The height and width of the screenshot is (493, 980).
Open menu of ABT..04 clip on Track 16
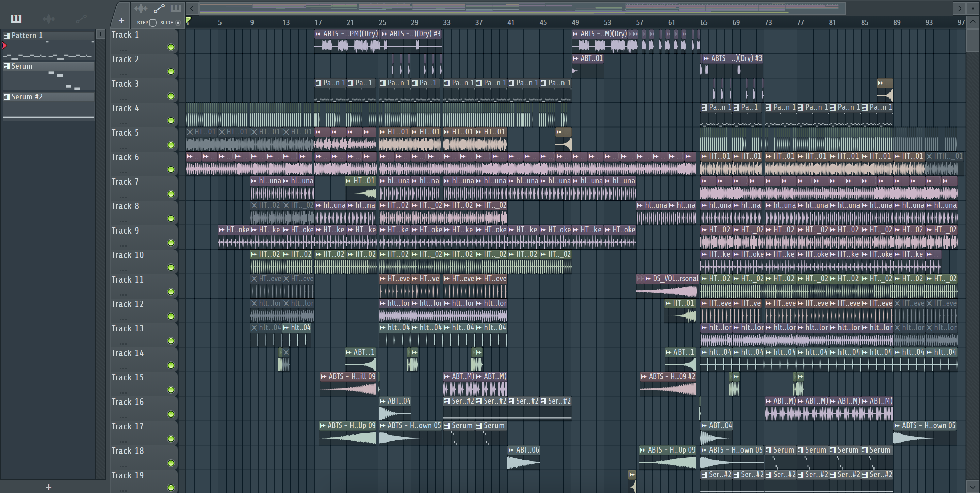click(x=383, y=401)
